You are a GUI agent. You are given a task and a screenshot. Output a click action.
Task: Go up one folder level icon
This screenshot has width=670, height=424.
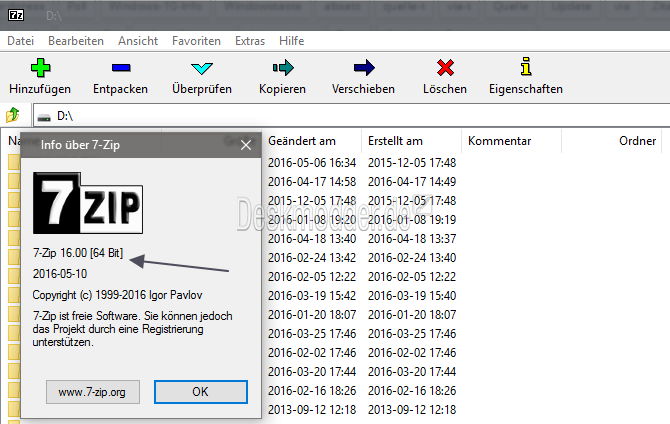click(13, 115)
